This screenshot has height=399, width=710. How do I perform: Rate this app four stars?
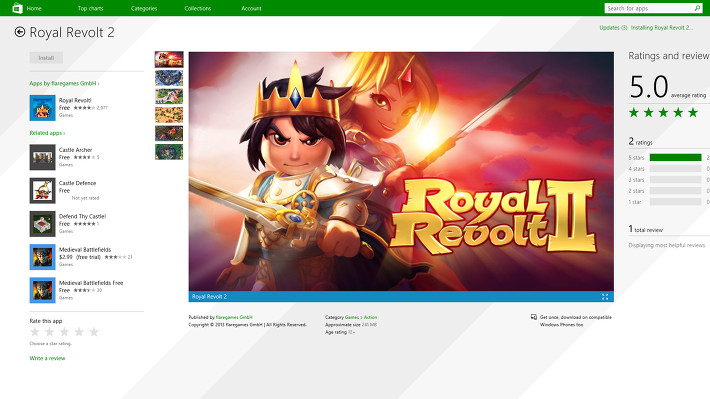[x=79, y=332]
